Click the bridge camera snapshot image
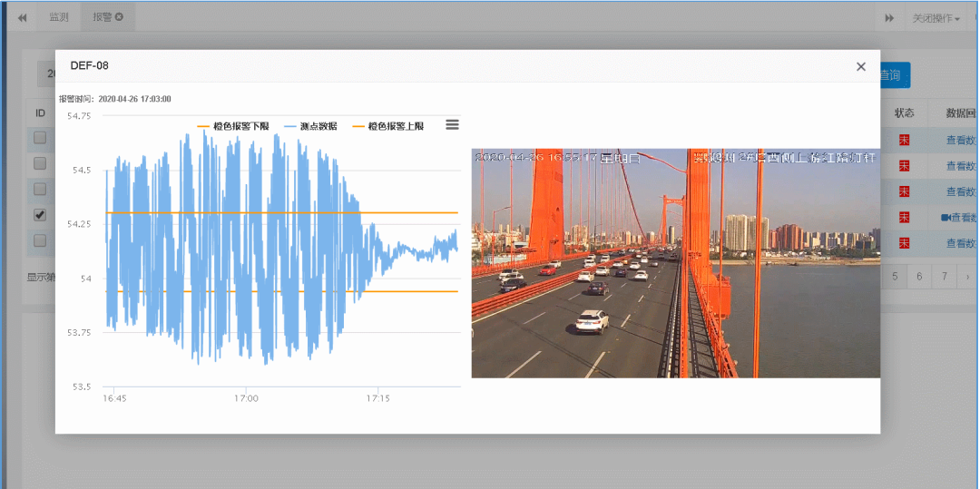The image size is (980, 489). tap(675, 263)
